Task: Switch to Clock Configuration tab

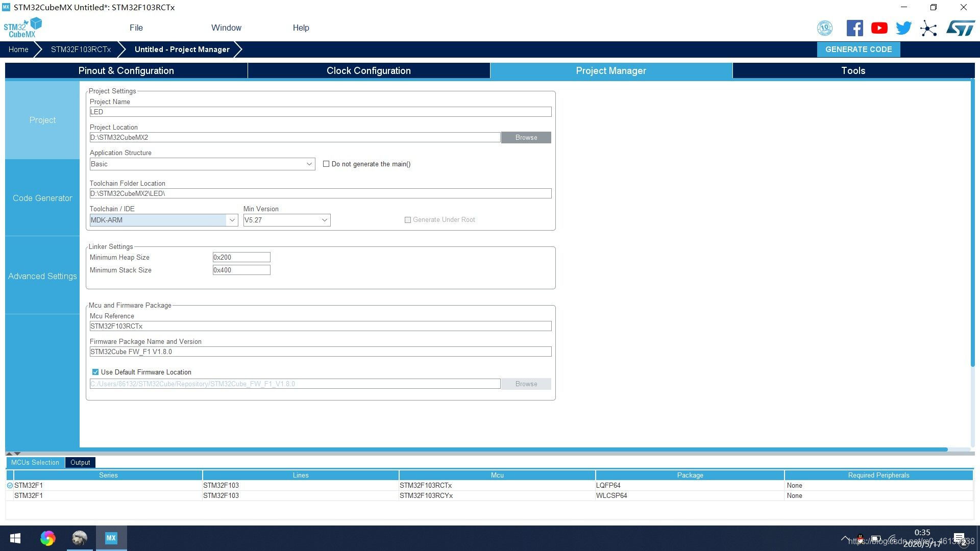Action: [368, 70]
